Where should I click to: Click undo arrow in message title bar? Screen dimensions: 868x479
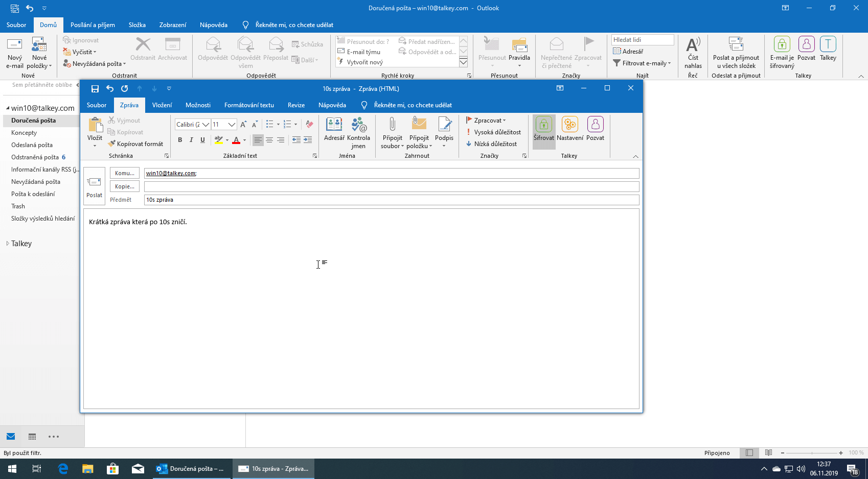(x=109, y=89)
